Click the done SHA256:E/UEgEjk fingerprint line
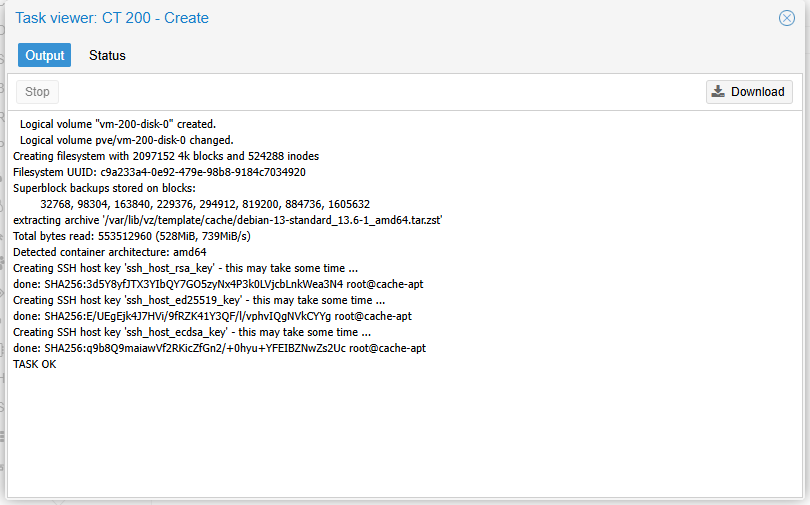810x505 pixels. pos(212,317)
